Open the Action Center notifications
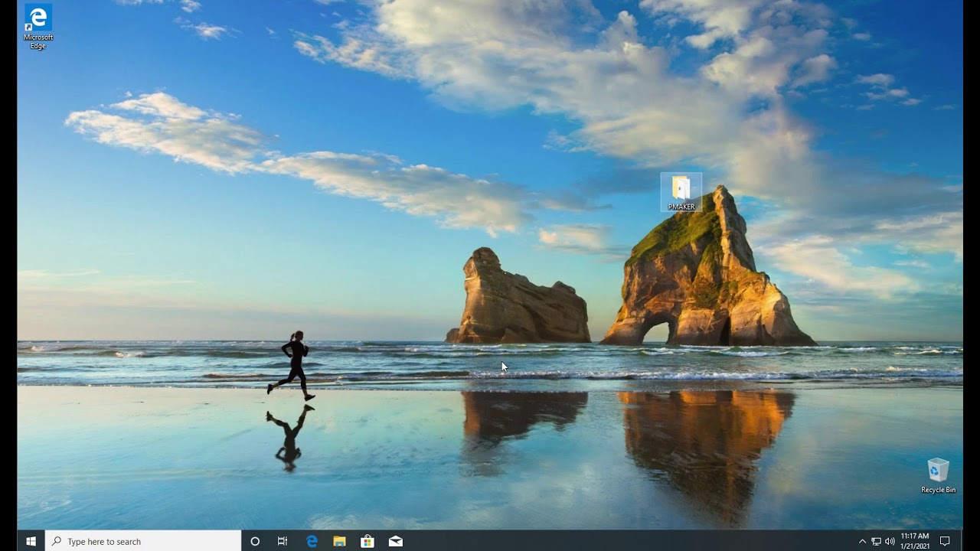980x551 pixels. tap(945, 541)
